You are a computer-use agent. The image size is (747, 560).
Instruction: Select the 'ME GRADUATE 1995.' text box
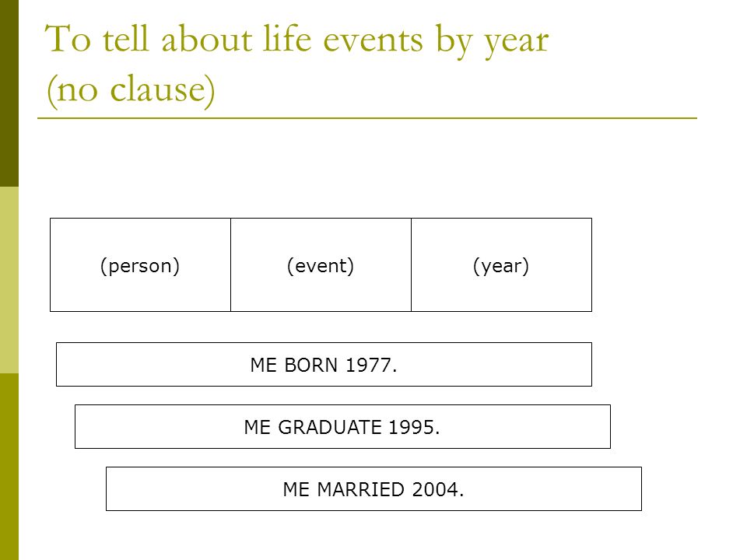342,427
